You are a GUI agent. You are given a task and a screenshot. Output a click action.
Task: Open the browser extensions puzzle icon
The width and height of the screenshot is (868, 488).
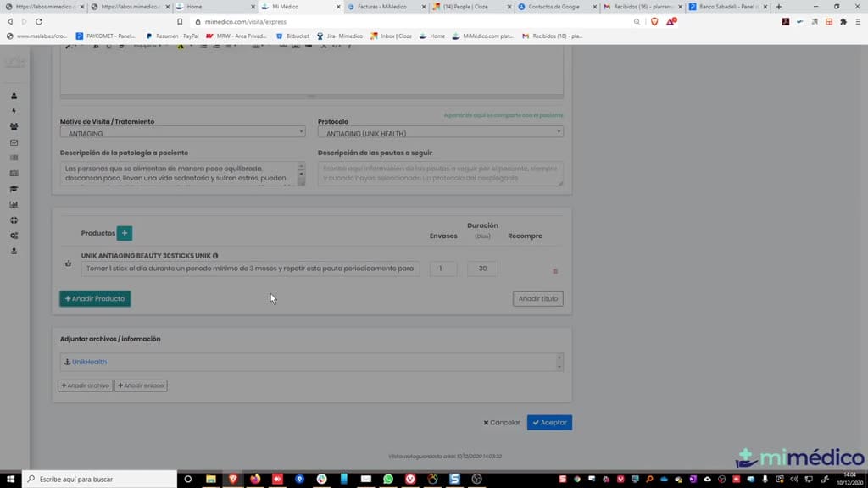click(843, 21)
